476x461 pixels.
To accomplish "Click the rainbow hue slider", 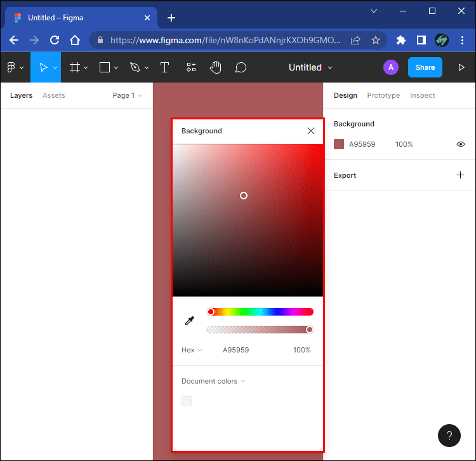I will (260, 312).
